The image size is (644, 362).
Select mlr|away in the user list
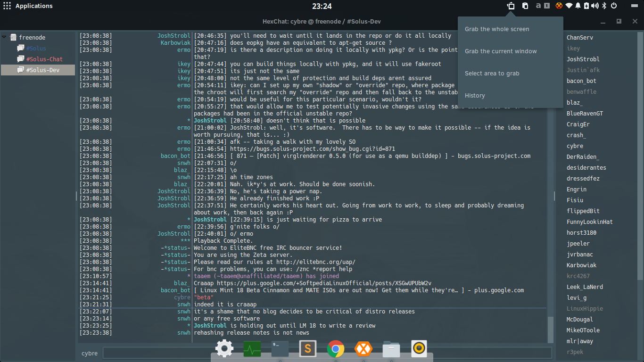pyautogui.click(x=580, y=341)
